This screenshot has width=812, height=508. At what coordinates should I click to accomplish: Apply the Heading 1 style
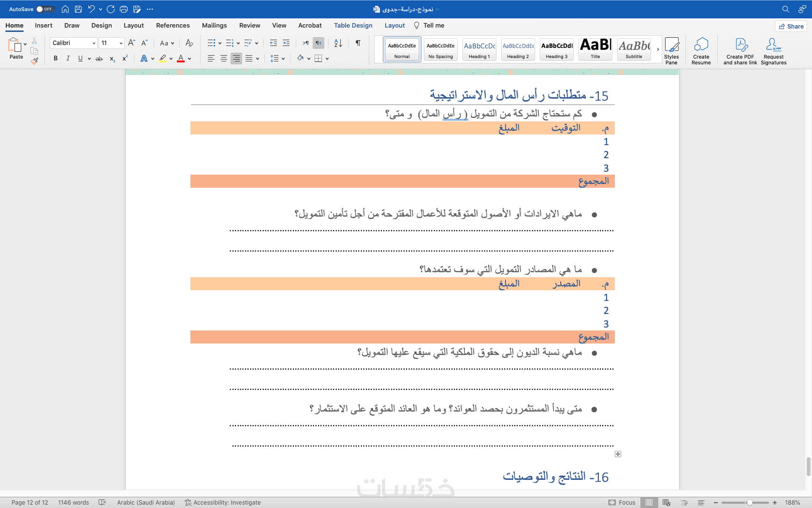(479, 49)
